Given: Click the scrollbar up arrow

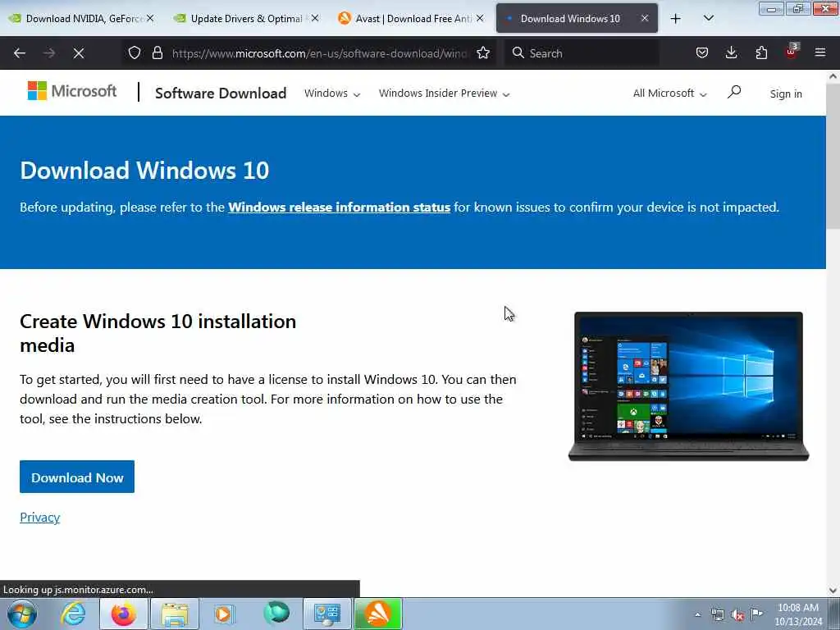Looking at the screenshot, I should [833, 76].
